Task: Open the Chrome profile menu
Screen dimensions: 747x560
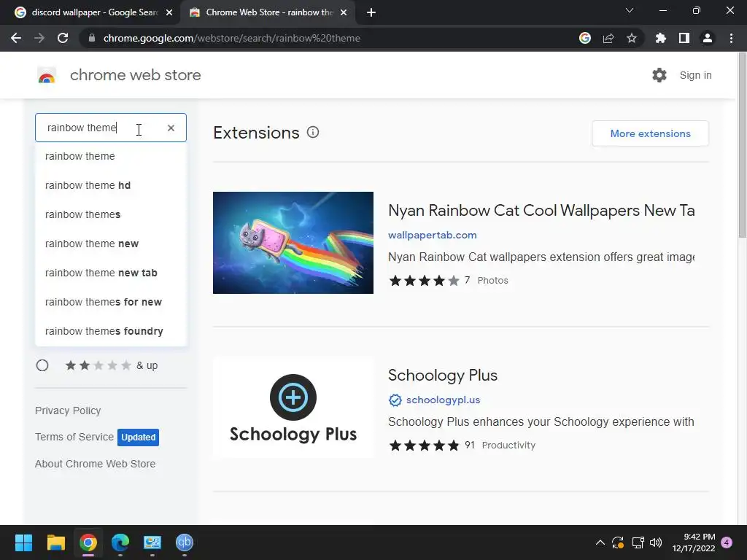Action: pyautogui.click(x=708, y=38)
